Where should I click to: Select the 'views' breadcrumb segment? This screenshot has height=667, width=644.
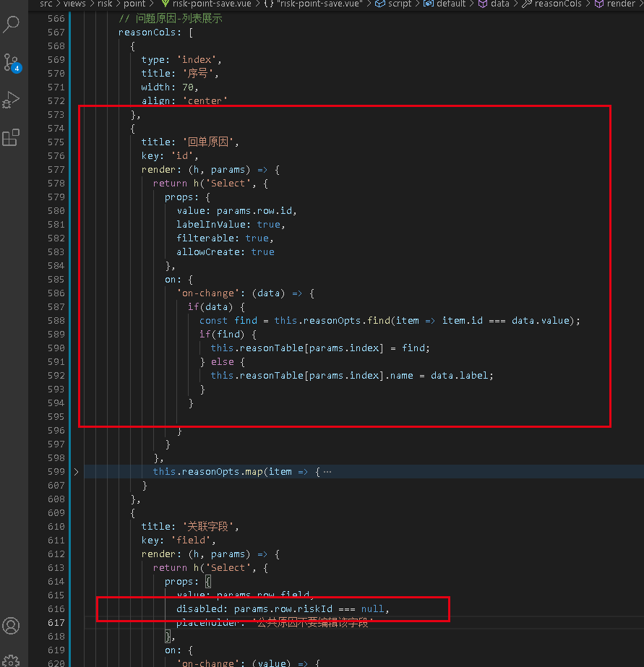point(74,4)
